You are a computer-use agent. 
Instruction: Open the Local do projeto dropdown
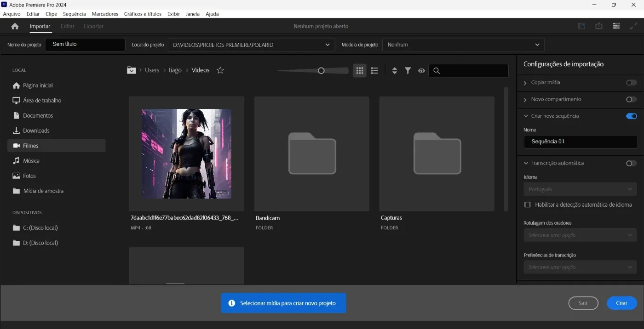(251, 45)
